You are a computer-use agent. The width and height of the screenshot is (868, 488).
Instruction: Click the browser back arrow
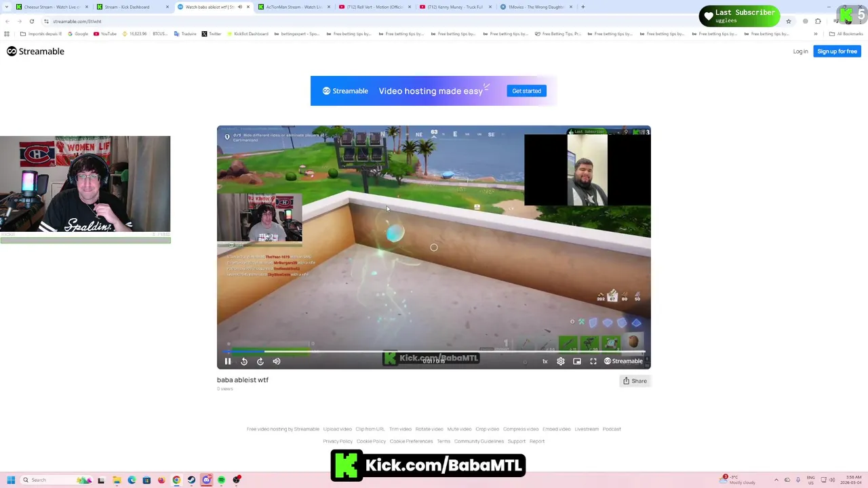click(x=7, y=21)
